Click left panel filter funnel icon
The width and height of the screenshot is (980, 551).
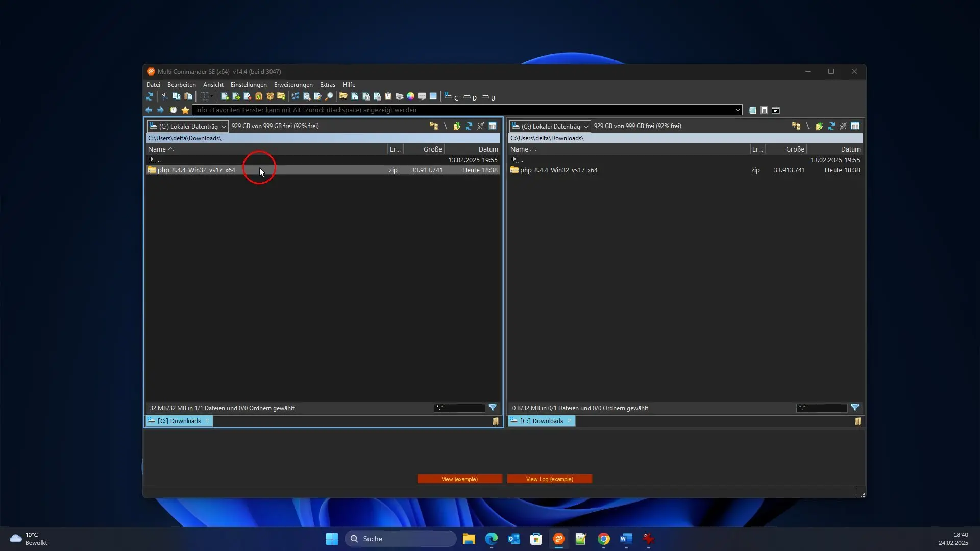493,408
